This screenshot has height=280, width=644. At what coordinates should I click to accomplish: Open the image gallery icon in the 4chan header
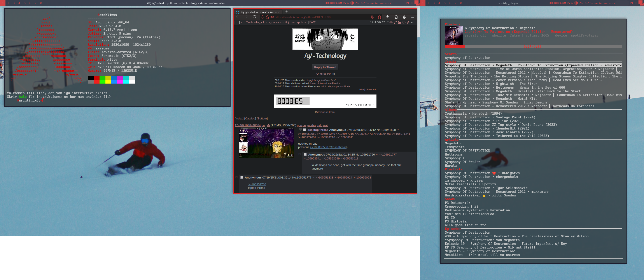click(399, 23)
